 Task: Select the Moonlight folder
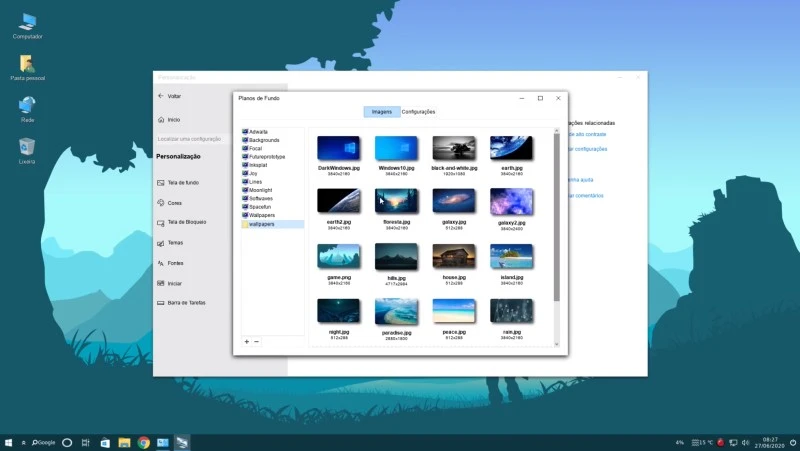[x=257, y=190]
